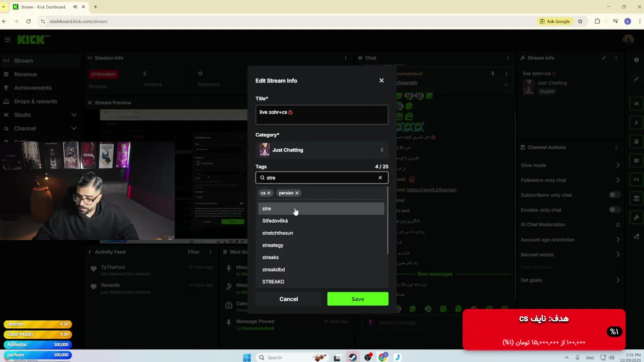Expand Account age restriction settings
The height and width of the screenshot is (362, 644).
click(x=570, y=240)
